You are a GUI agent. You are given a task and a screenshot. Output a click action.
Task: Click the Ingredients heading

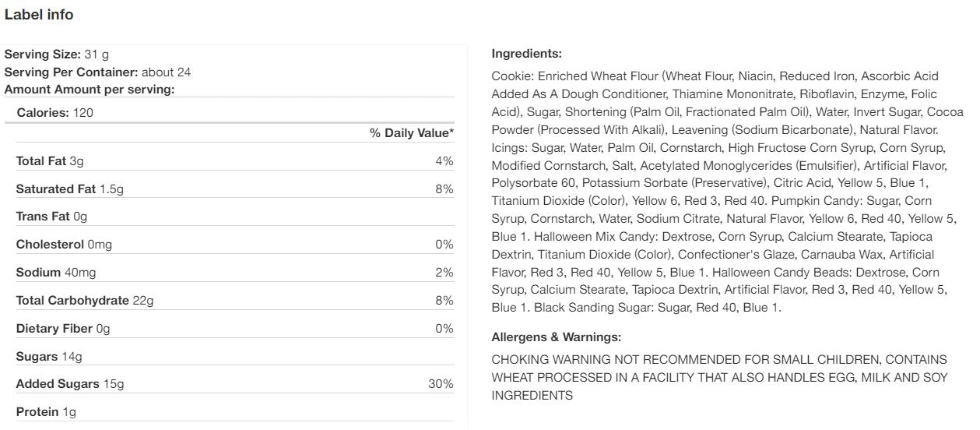coord(526,54)
